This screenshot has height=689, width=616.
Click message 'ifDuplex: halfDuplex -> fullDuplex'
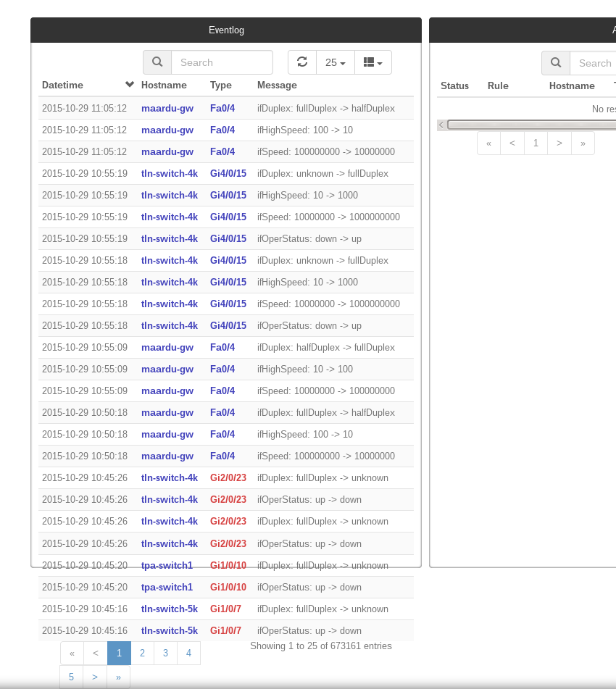tap(326, 348)
